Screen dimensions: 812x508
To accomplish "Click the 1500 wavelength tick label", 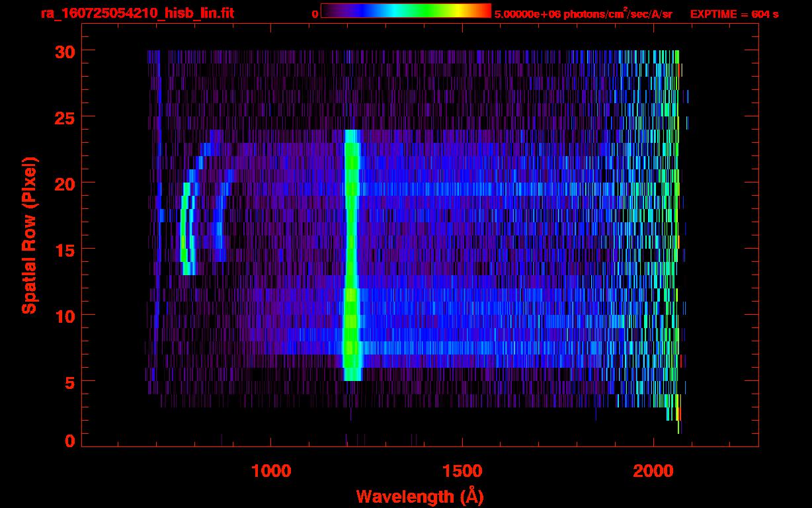I will [x=462, y=471].
